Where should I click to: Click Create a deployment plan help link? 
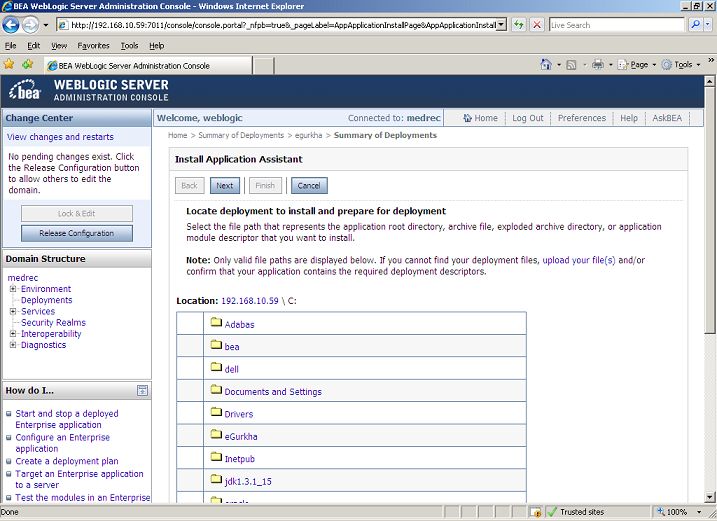point(67,461)
